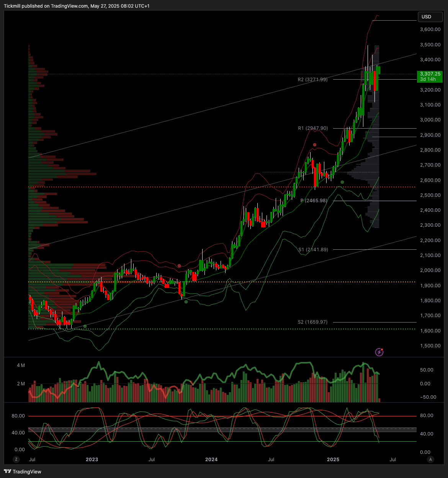Select the P (2465.98) pivot label

[314, 201]
